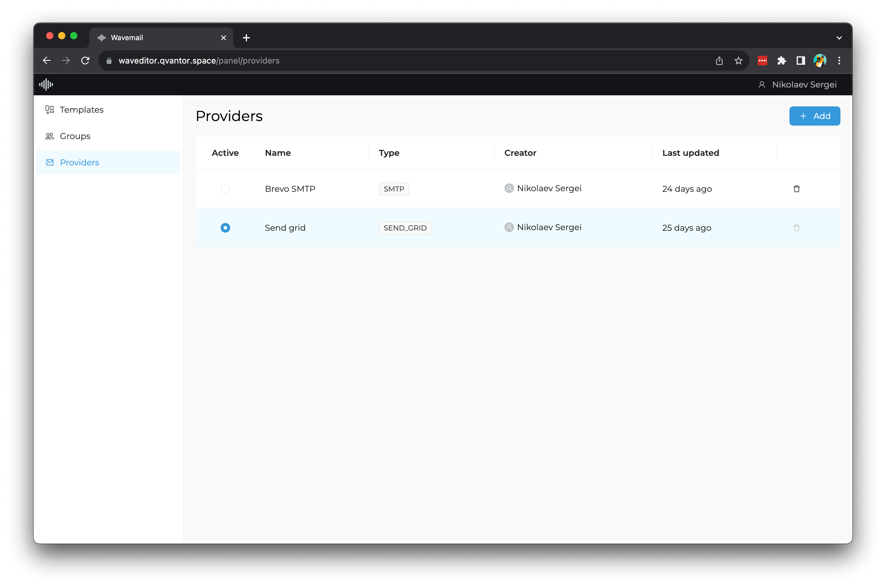Open the Chrome three-dot menu

(839, 60)
